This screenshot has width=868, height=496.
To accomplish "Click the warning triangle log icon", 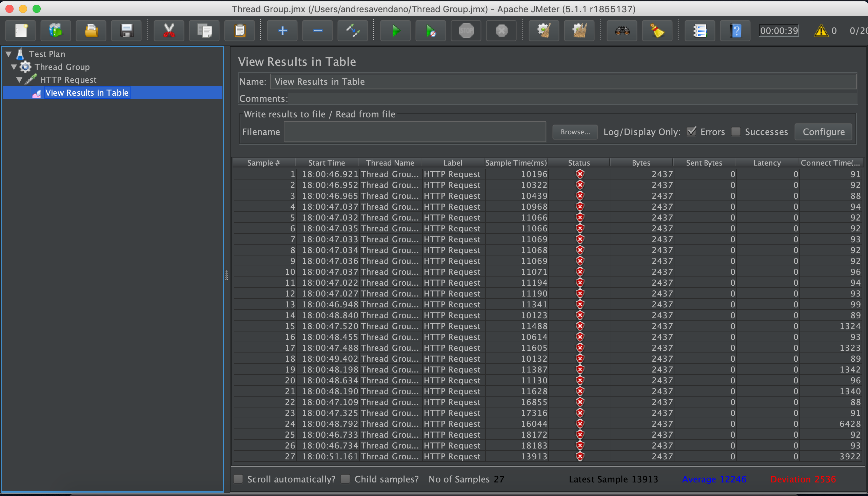I will point(821,31).
